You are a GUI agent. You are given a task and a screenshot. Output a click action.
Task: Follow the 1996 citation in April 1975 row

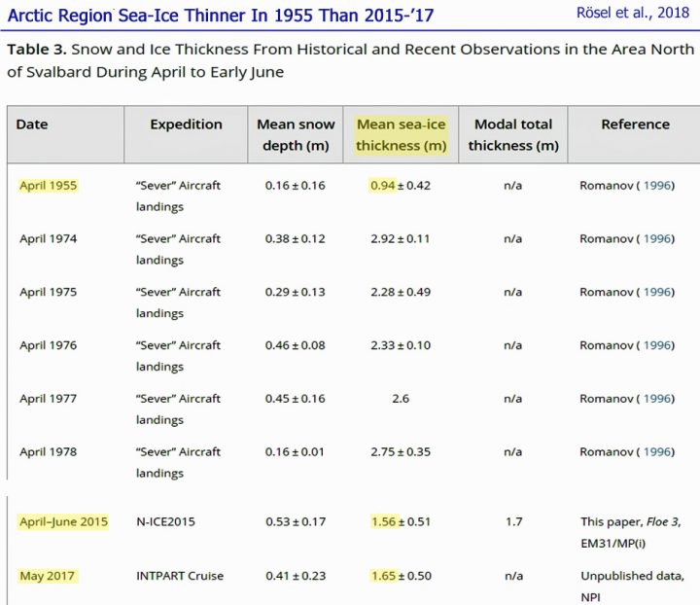click(x=657, y=292)
